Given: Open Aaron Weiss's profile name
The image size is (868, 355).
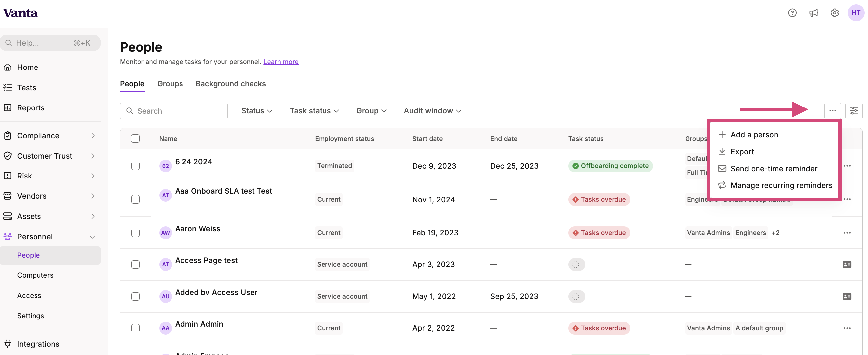Looking at the screenshot, I should 197,229.
